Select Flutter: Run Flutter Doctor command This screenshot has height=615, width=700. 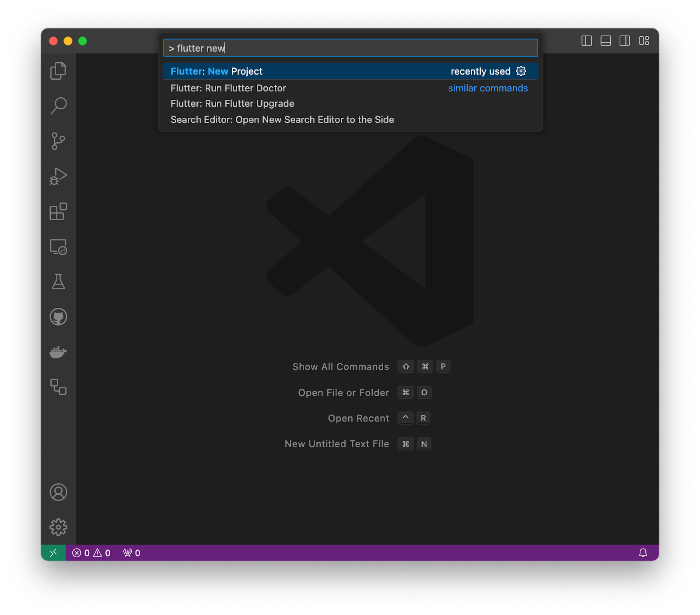tap(228, 88)
